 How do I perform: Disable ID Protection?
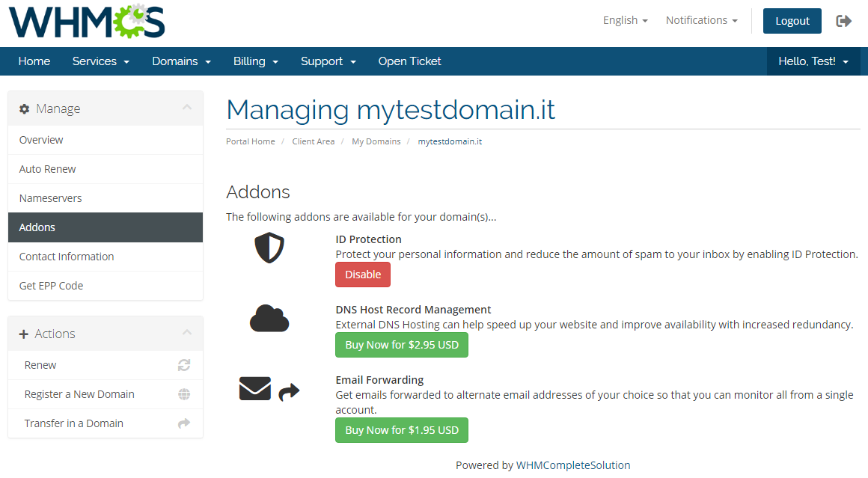click(362, 274)
